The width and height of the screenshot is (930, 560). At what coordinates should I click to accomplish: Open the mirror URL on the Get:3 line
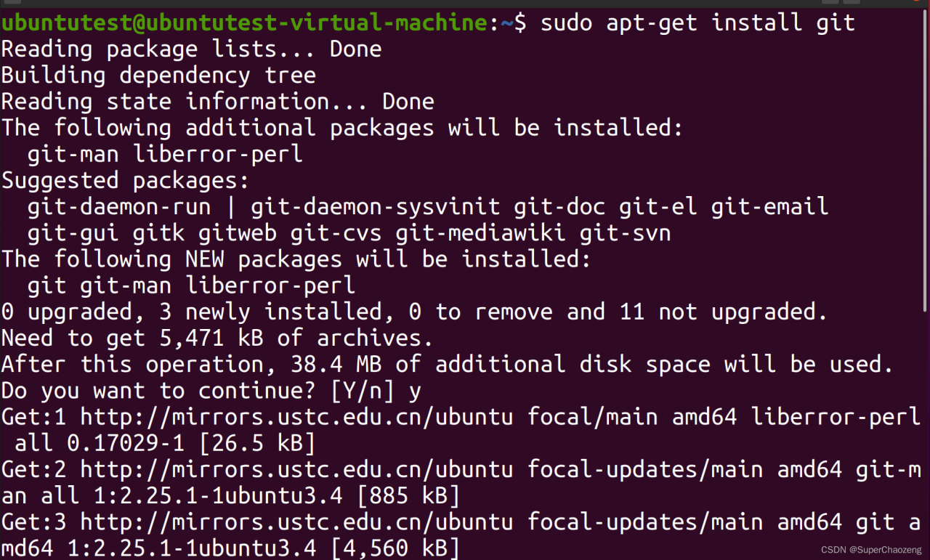(296, 522)
